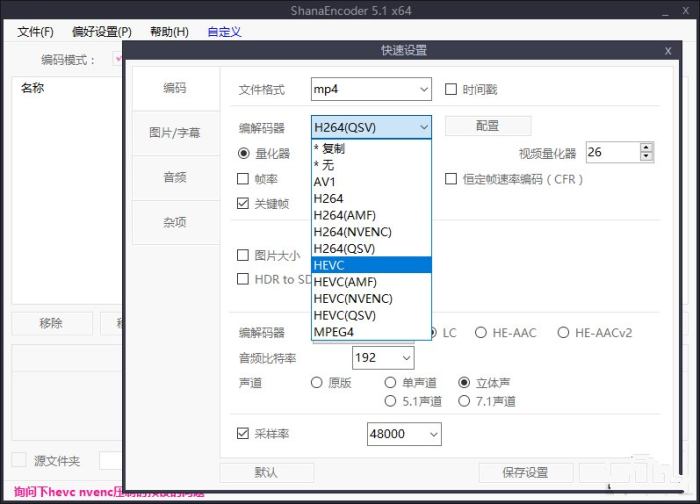700x504 pixels.
Task: Select the 5.1声道 radio button
Action: pos(390,401)
